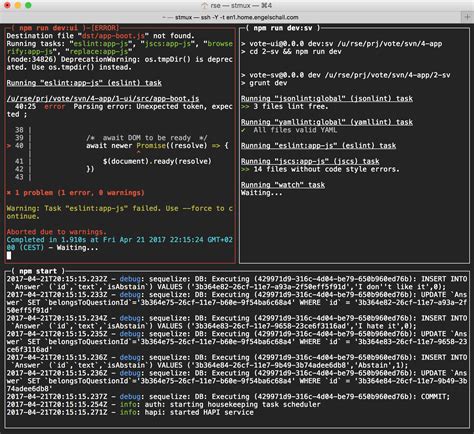
Task: Click the red arrow at line 40
Action: pos(9,146)
